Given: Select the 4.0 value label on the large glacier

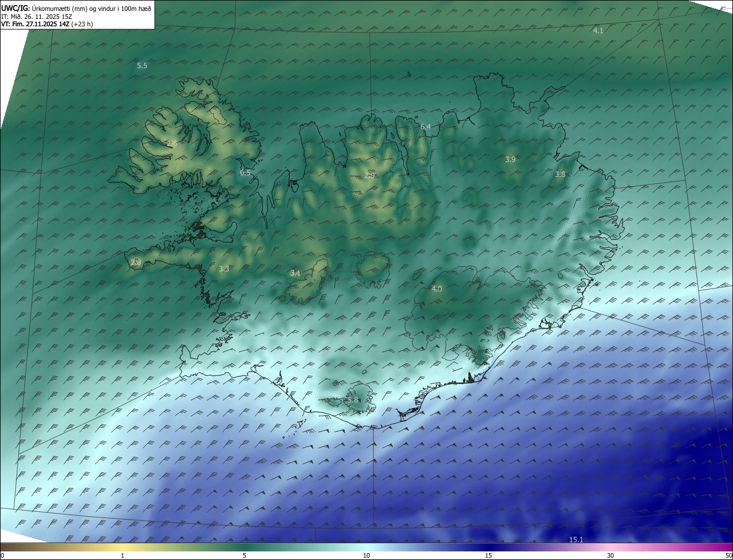Looking at the screenshot, I should pyautogui.click(x=436, y=289).
